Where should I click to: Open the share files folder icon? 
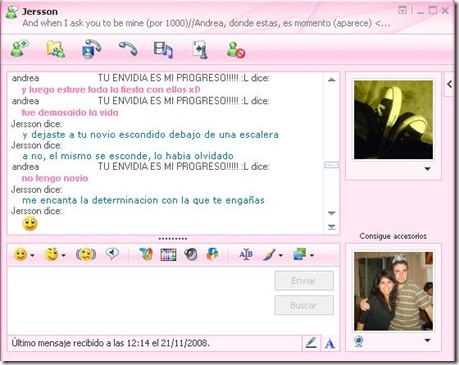tap(55, 49)
